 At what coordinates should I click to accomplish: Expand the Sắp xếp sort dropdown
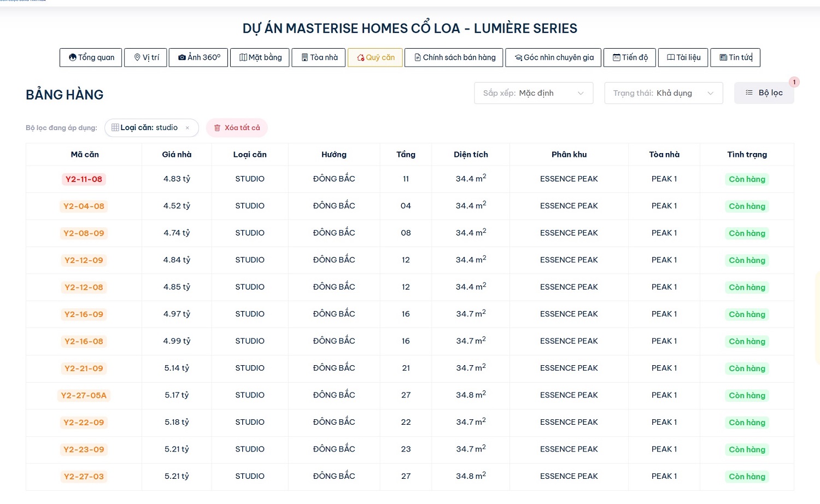[x=534, y=93]
